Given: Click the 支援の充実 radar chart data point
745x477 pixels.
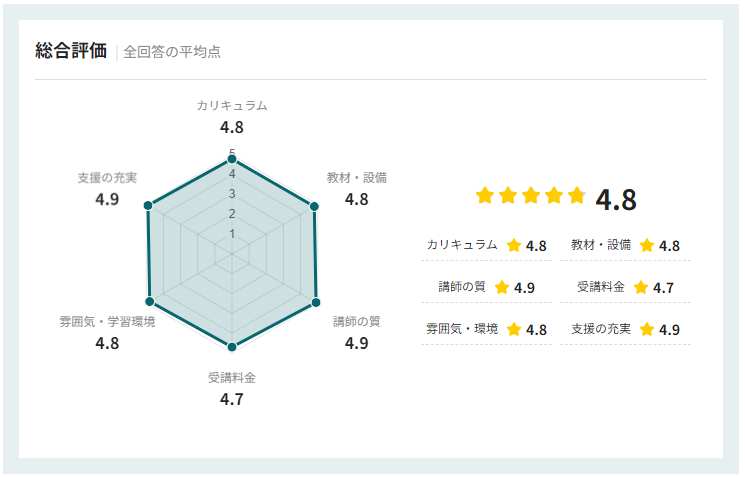Looking at the screenshot, I should click(x=148, y=206).
